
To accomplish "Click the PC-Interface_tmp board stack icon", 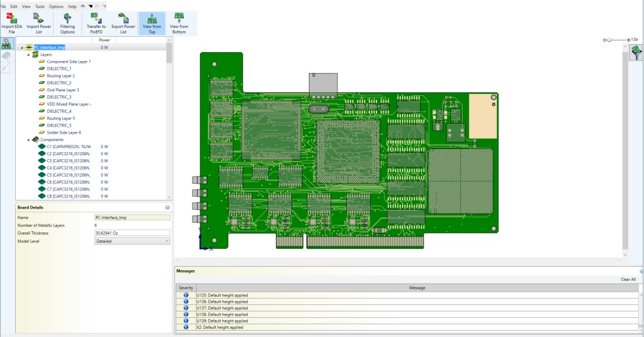I will (29, 47).
